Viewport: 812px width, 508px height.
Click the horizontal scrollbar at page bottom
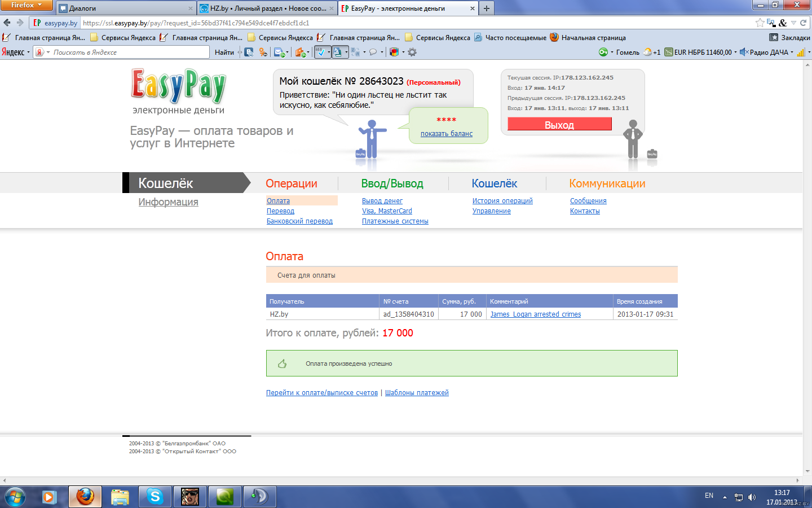coord(401,481)
